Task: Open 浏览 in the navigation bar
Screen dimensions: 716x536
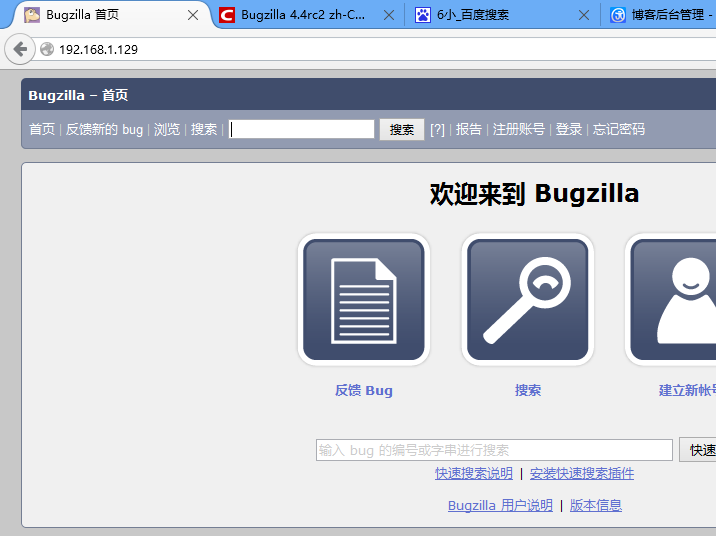Action: point(167,129)
